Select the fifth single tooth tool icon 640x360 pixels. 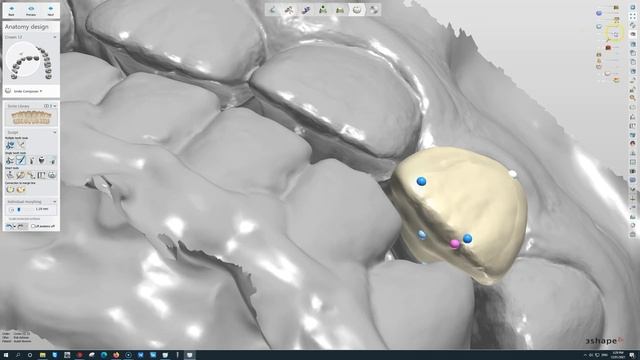pos(52,160)
